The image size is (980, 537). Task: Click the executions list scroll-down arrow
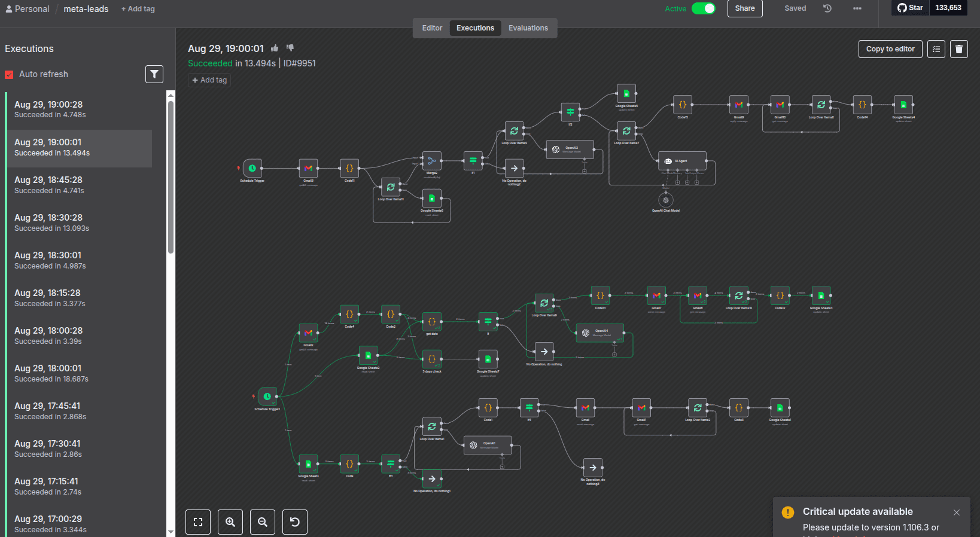pos(171,532)
